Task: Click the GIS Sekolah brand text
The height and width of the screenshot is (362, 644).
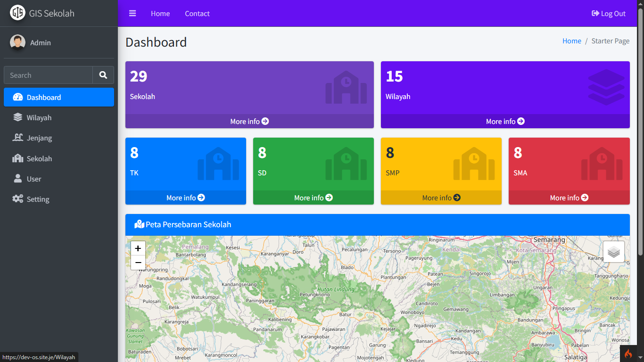Action: [x=52, y=13]
